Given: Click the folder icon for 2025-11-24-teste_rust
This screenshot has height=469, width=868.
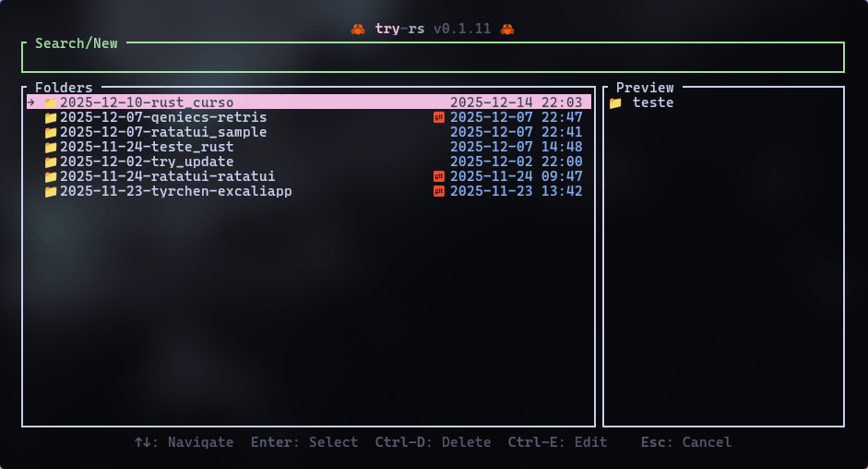Looking at the screenshot, I should [x=51, y=147].
